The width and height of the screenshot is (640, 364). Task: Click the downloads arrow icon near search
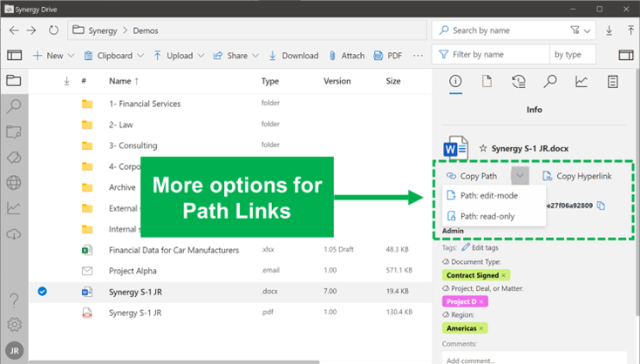609,30
